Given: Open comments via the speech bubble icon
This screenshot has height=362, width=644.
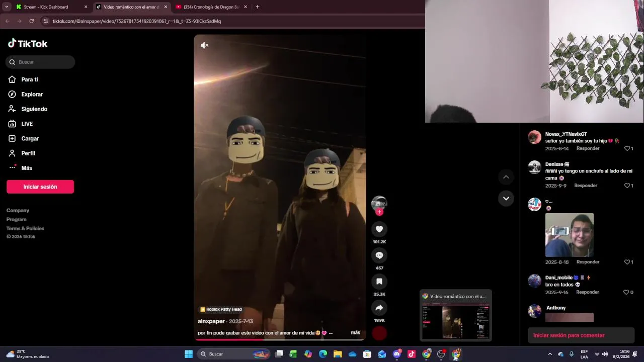Looking at the screenshot, I should [x=379, y=255].
